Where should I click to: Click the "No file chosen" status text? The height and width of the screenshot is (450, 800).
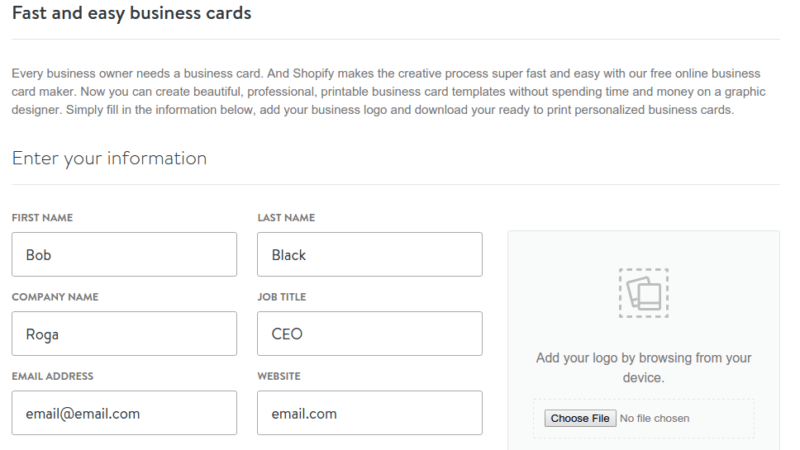(655, 418)
